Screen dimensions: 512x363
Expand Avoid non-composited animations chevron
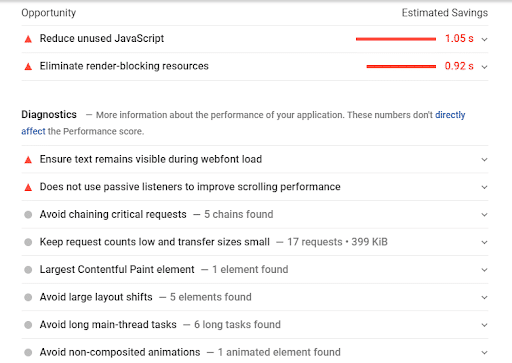click(484, 353)
